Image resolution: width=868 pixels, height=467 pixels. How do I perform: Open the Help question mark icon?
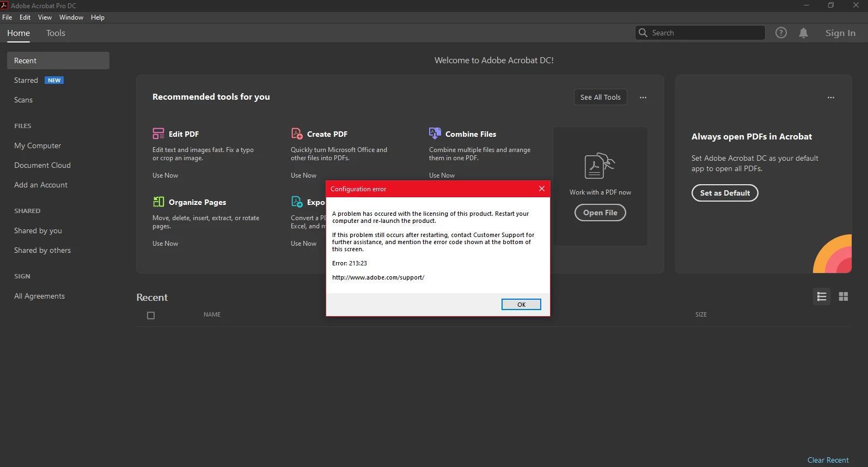click(781, 33)
